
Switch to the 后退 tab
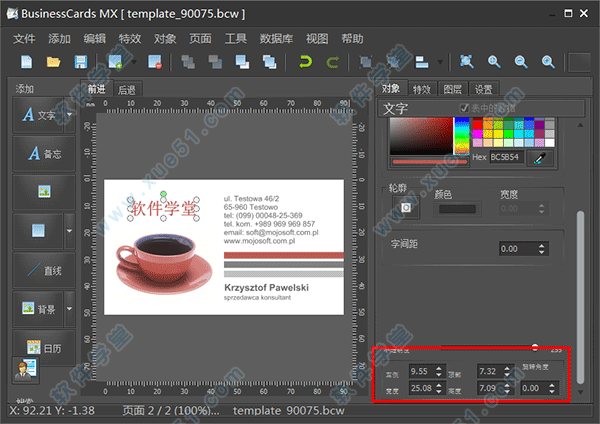[x=127, y=90]
